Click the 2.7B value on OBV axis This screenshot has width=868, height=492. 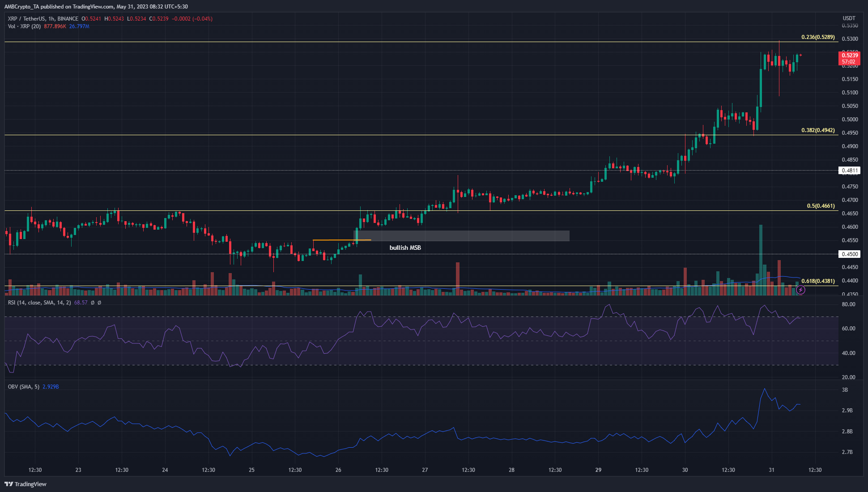pos(847,452)
